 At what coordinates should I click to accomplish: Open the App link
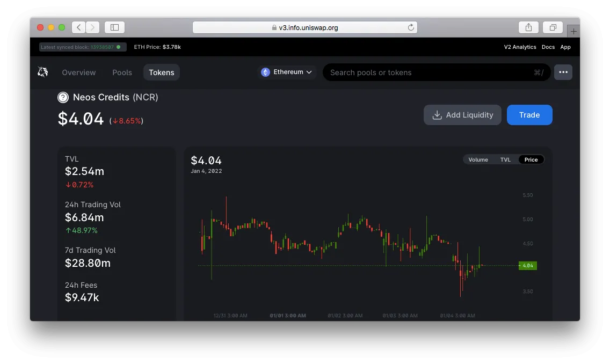(x=565, y=47)
